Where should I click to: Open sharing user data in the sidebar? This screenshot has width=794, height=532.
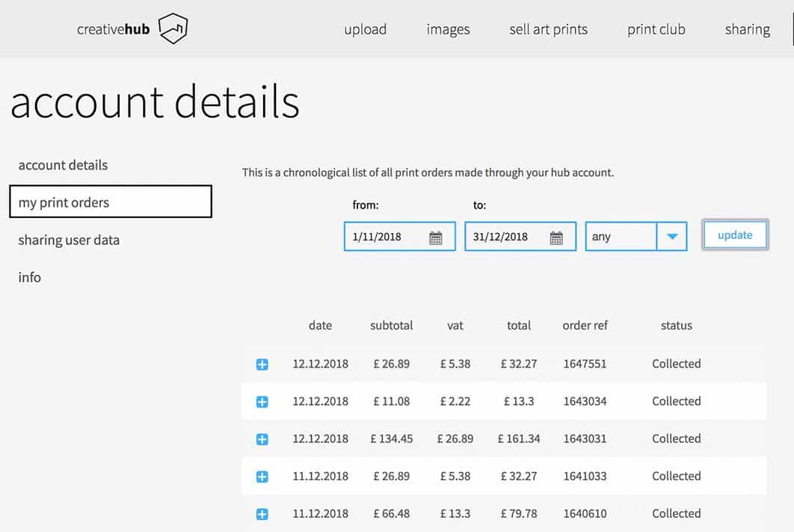(x=69, y=240)
